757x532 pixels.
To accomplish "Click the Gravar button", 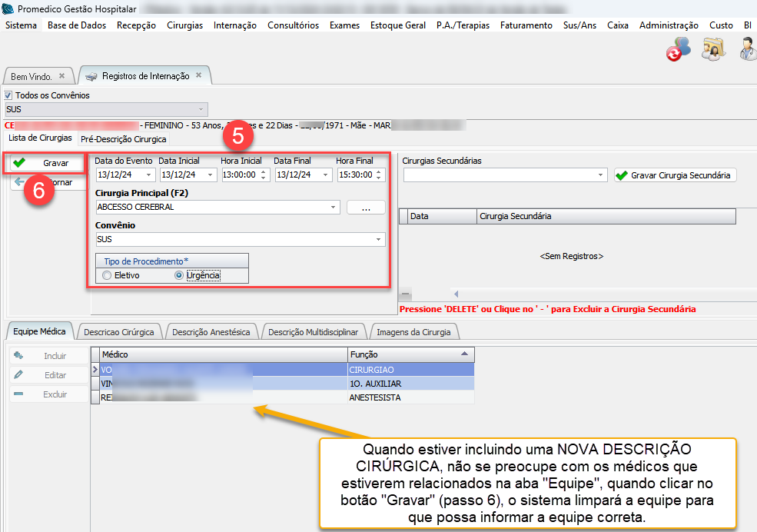I will click(x=48, y=163).
